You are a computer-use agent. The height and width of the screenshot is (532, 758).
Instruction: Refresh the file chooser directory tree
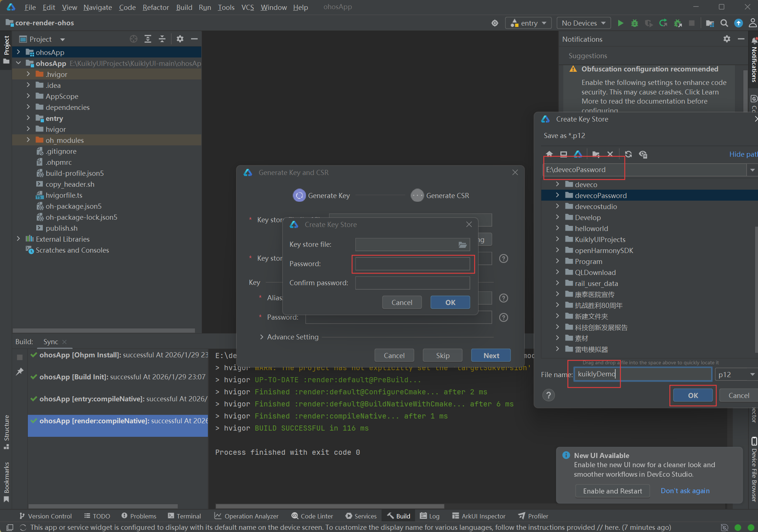pyautogui.click(x=628, y=154)
